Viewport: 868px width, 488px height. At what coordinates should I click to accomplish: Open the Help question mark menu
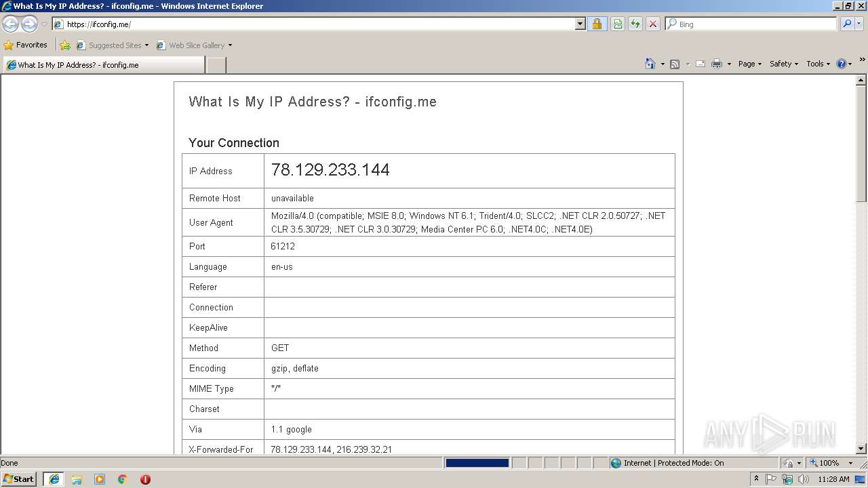844,64
